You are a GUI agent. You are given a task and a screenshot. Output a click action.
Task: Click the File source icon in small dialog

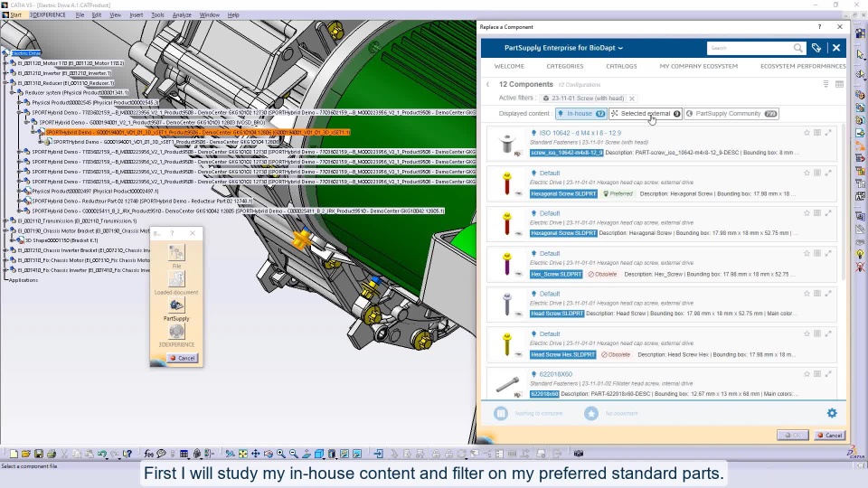tap(176, 252)
